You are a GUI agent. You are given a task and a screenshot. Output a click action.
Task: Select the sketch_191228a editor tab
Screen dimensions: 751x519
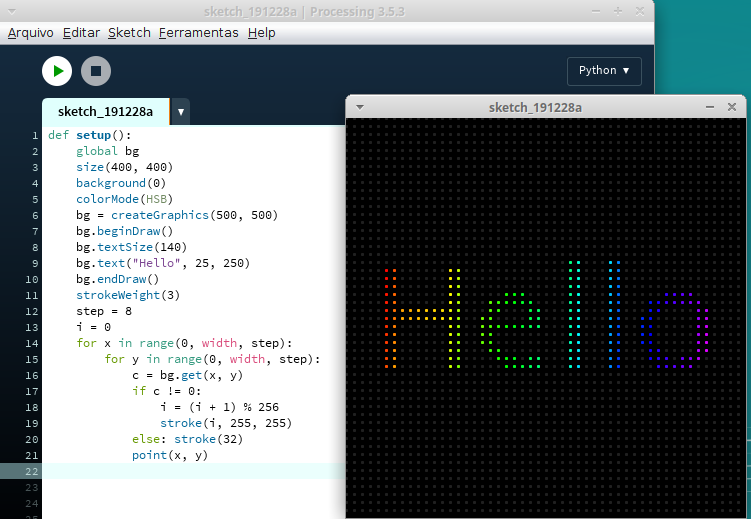pos(105,112)
